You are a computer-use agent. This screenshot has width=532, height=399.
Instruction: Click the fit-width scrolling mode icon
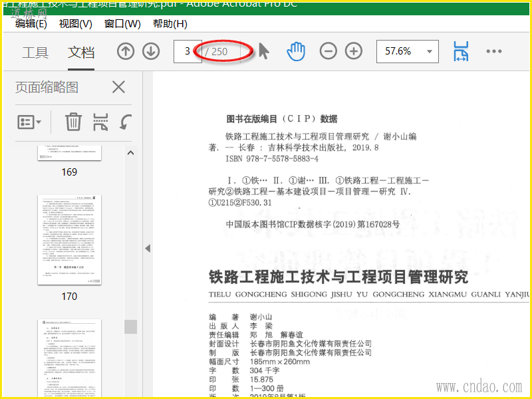click(461, 52)
